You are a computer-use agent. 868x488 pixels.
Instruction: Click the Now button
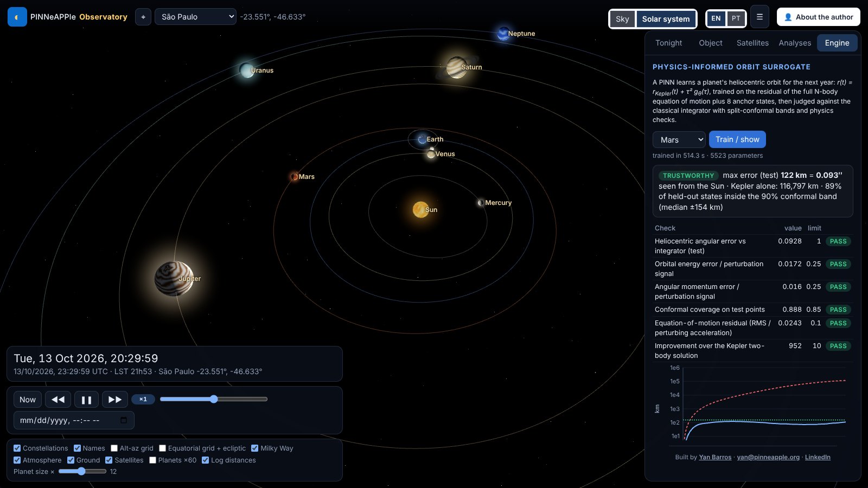coord(28,400)
